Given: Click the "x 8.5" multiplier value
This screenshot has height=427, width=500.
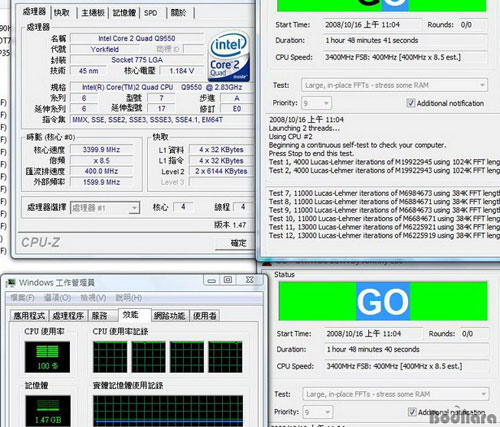Looking at the screenshot, I should [x=101, y=161].
